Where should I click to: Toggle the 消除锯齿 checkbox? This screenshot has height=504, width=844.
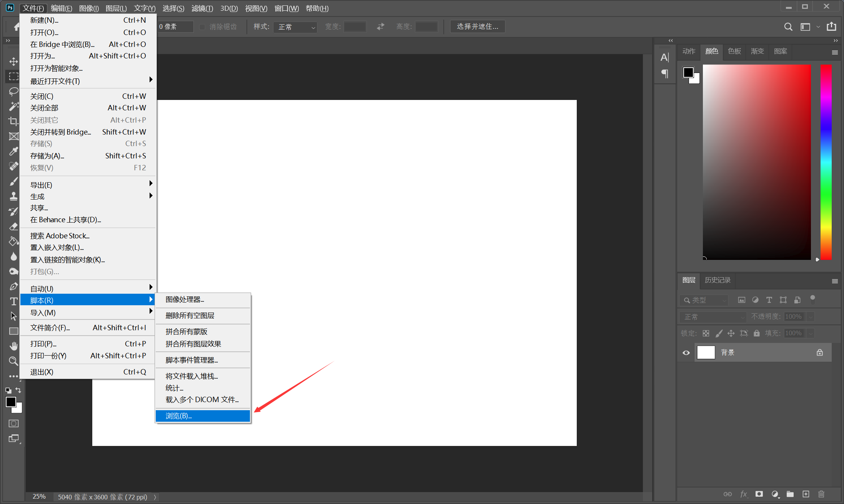(x=202, y=27)
